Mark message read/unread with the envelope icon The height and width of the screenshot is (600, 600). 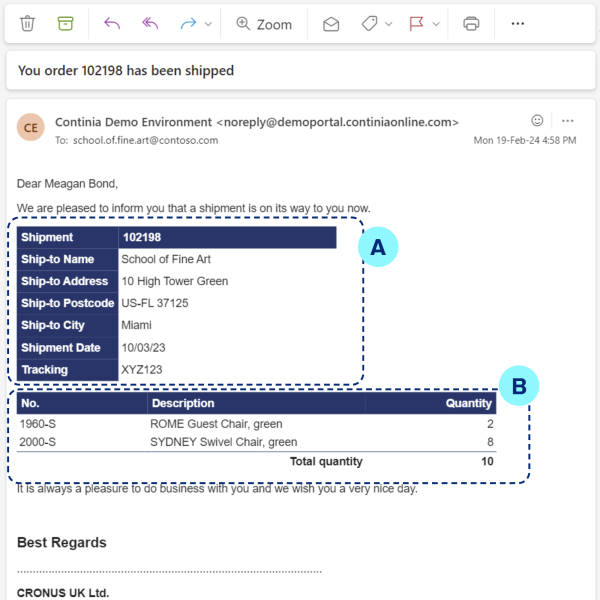point(331,24)
